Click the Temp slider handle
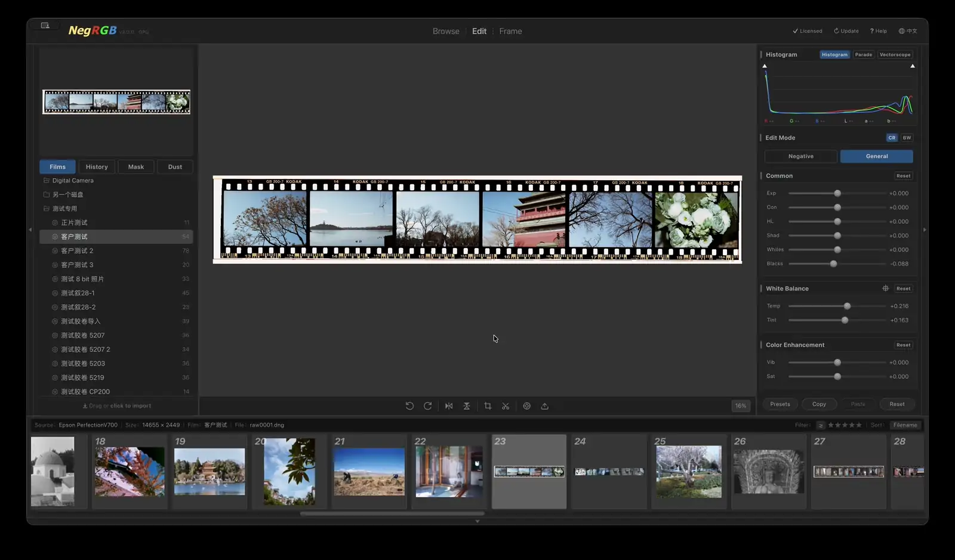Viewport: 955px width, 560px height. coord(847,306)
